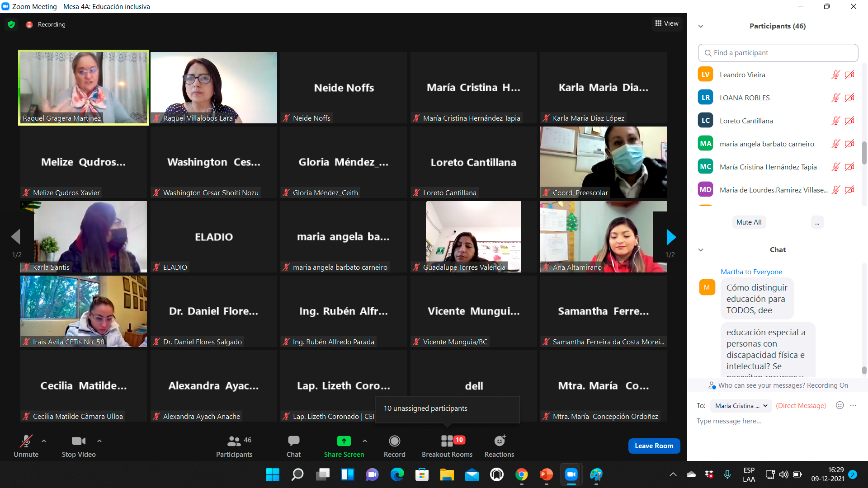Screen dimensions: 868x488
Task: Open emoji picker in chat input
Action: [x=840, y=405]
